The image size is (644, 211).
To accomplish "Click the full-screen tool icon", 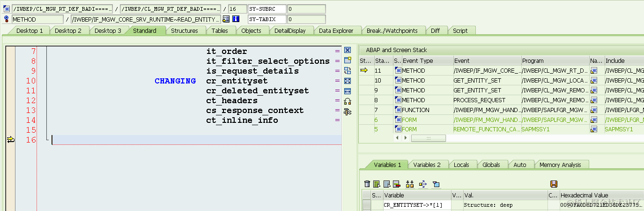I will tap(348, 81).
